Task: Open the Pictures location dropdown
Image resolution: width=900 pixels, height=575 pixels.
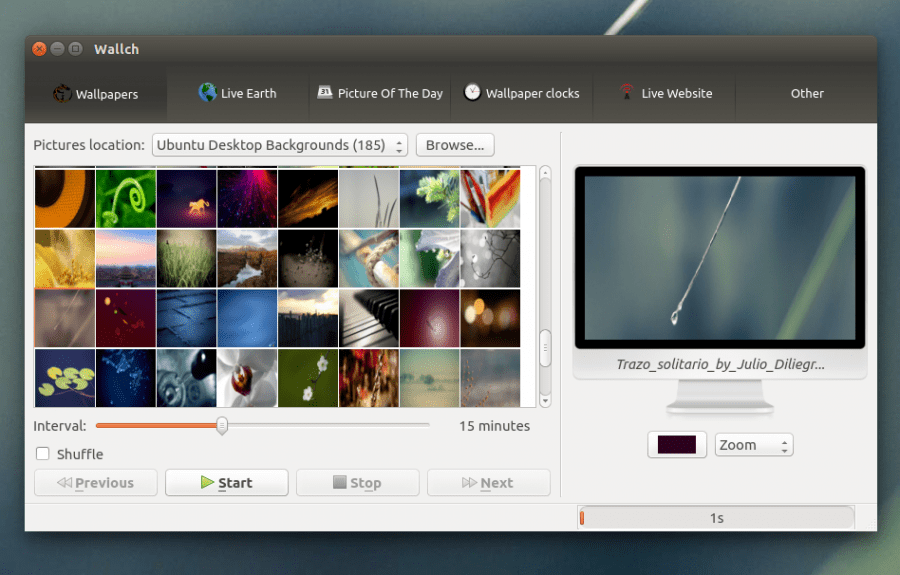Action: tap(280, 145)
